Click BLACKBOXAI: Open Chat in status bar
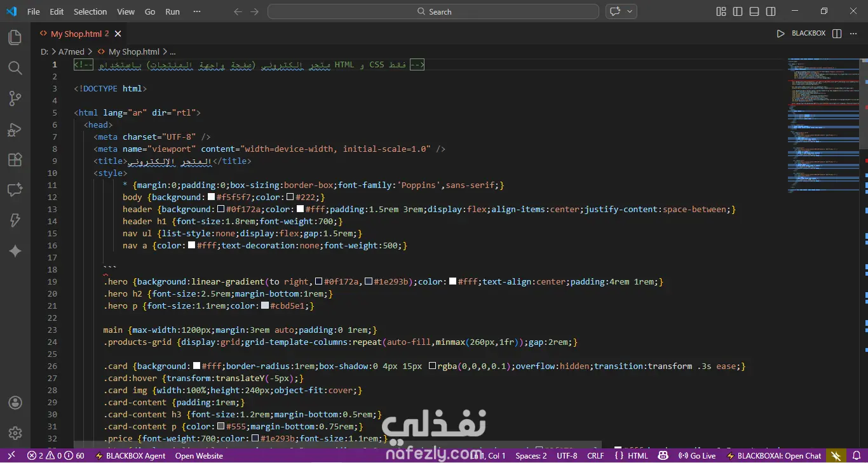Screen dimensions: 868x463 coord(774,455)
